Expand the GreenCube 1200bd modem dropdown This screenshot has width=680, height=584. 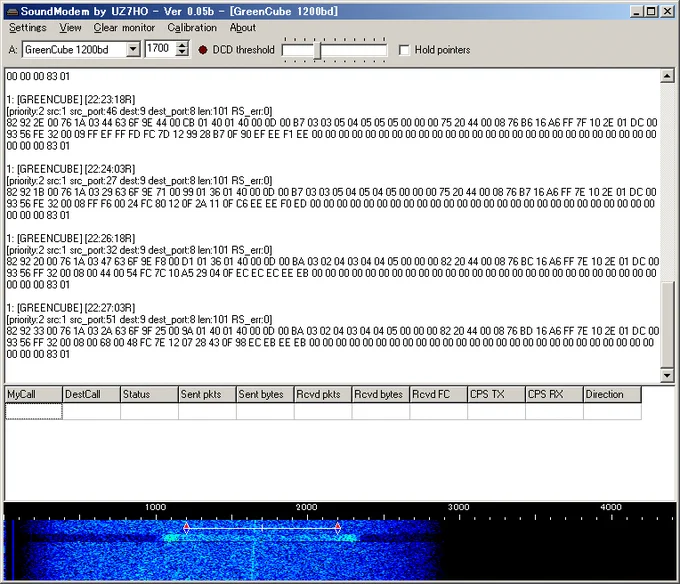(x=133, y=49)
